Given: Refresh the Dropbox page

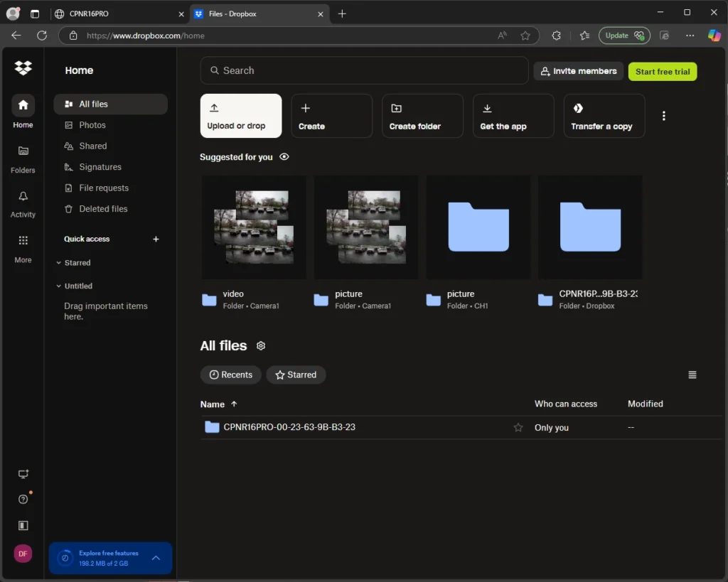Looking at the screenshot, I should [42, 36].
